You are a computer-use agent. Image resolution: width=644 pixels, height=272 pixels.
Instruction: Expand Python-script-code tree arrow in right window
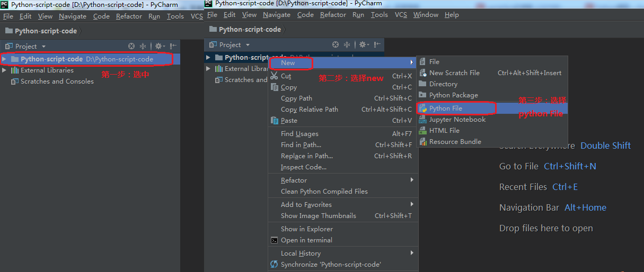click(x=208, y=57)
